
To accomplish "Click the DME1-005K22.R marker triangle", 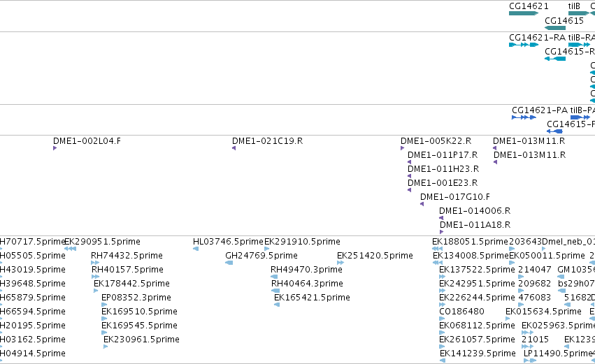I will (403, 148).
